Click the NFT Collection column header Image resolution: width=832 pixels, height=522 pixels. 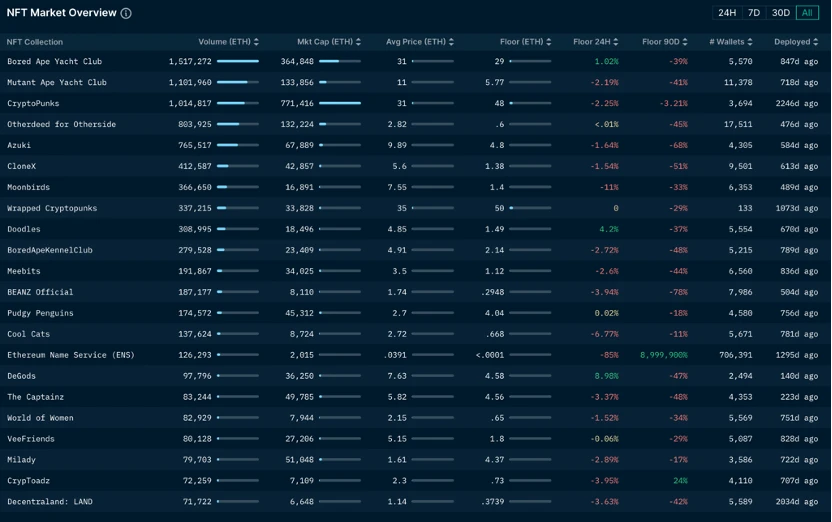click(35, 42)
